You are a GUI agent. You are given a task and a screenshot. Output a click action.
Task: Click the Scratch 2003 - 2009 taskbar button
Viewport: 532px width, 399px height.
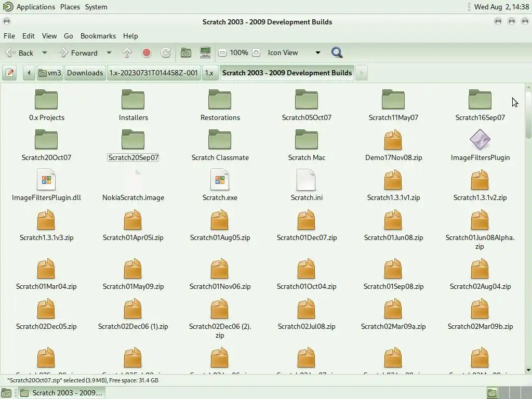[x=61, y=393]
